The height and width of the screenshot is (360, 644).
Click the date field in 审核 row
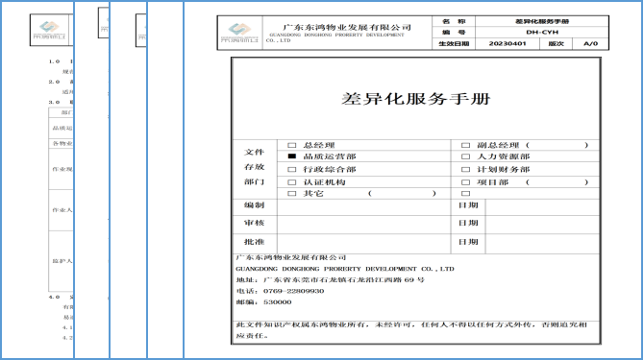(x=542, y=225)
